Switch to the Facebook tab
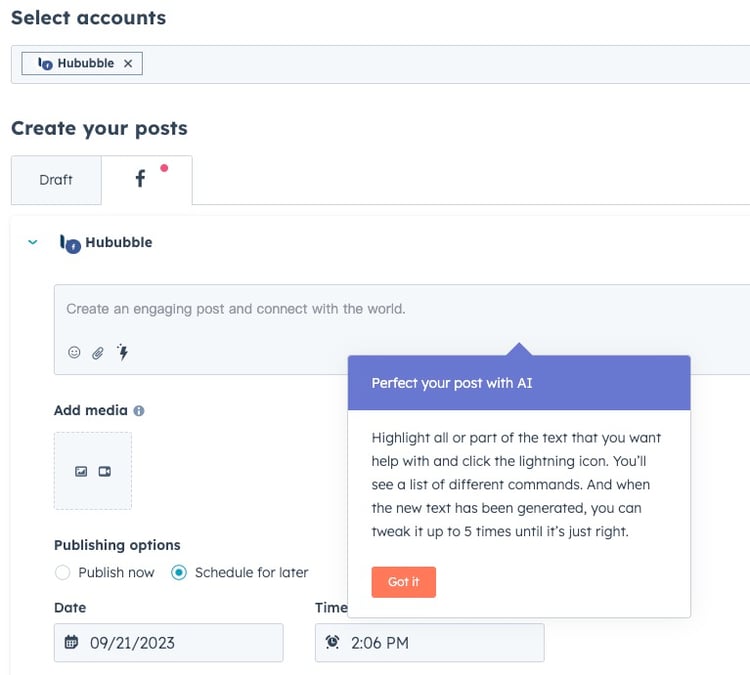750x675 pixels. 146,180
